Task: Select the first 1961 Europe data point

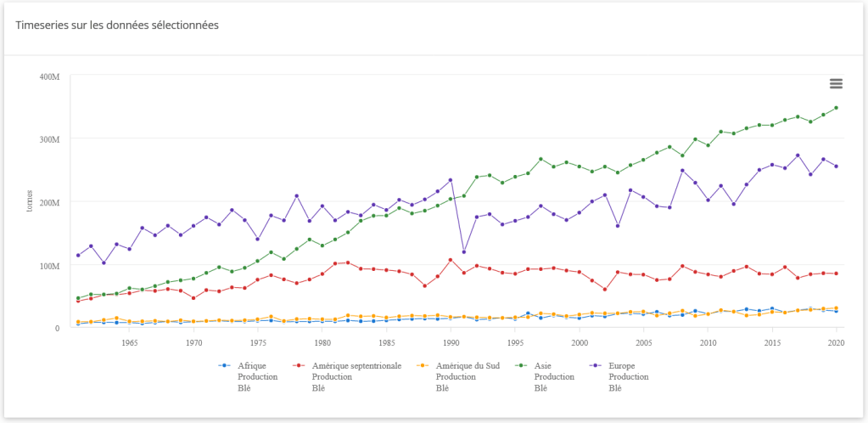Action: click(78, 255)
